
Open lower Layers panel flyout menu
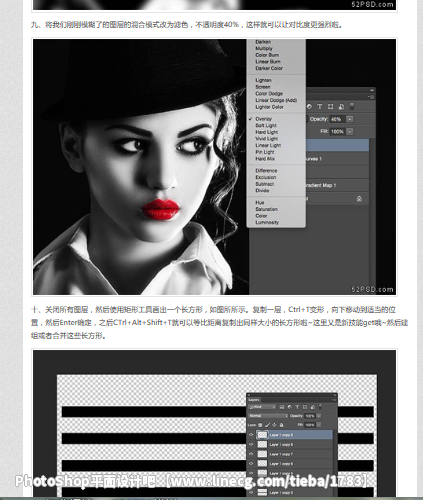tap(334, 400)
